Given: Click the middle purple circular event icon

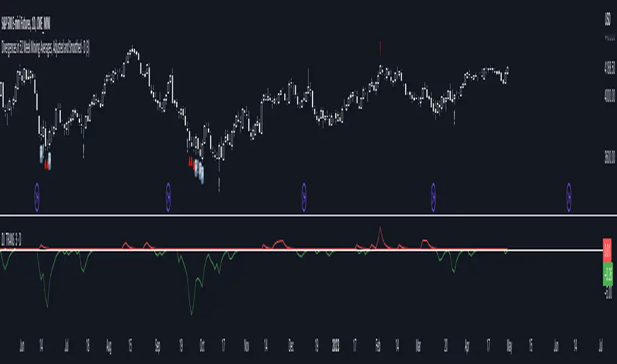Looking at the screenshot, I should point(304,197).
